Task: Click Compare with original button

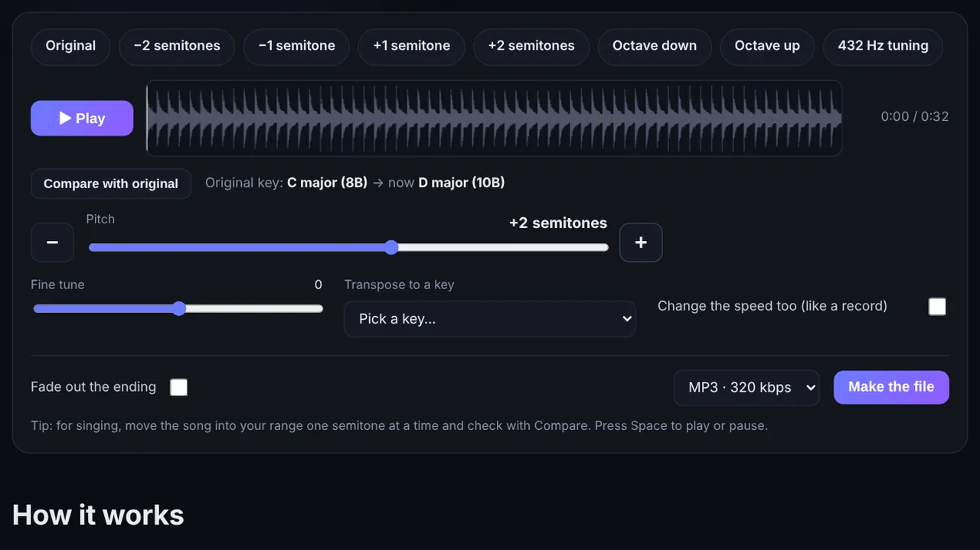Action: click(111, 184)
